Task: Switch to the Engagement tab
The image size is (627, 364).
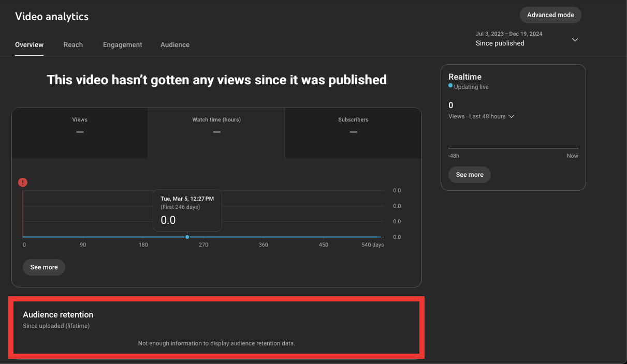Action: click(x=122, y=44)
